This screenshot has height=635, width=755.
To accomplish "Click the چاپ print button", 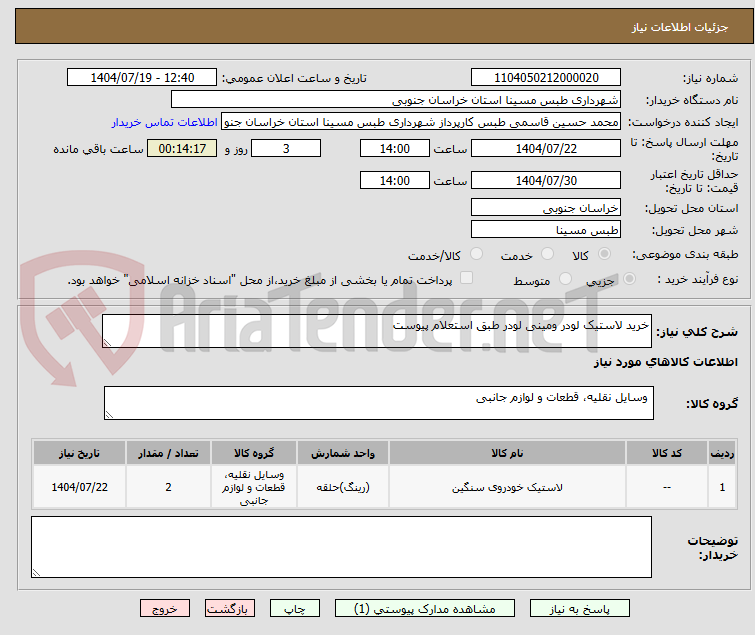I will [x=294, y=609].
